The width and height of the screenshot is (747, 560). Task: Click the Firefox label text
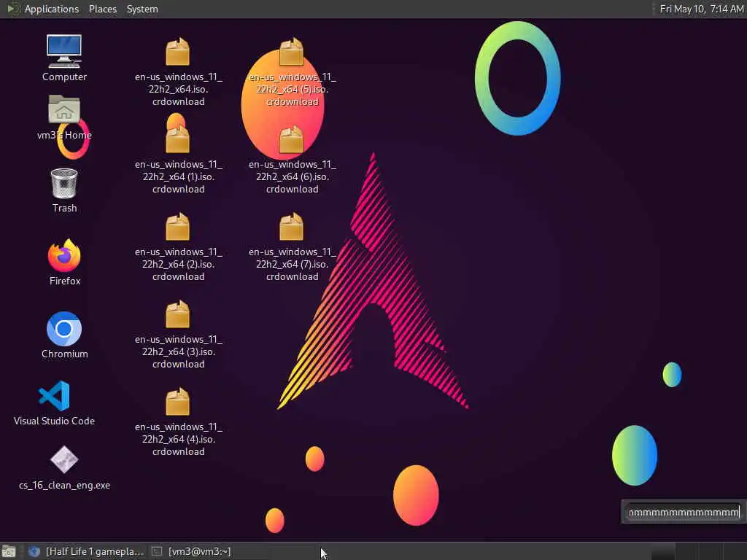point(65,281)
